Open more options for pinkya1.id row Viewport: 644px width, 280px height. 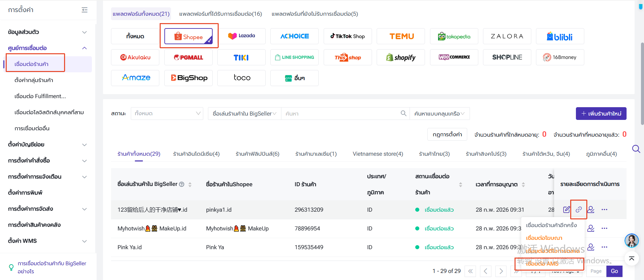[x=604, y=210]
